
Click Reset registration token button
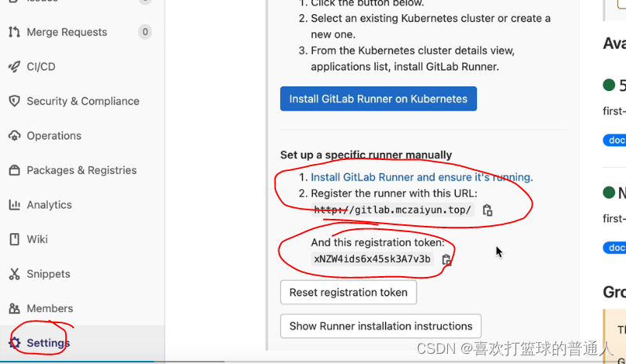click(348, 292)
